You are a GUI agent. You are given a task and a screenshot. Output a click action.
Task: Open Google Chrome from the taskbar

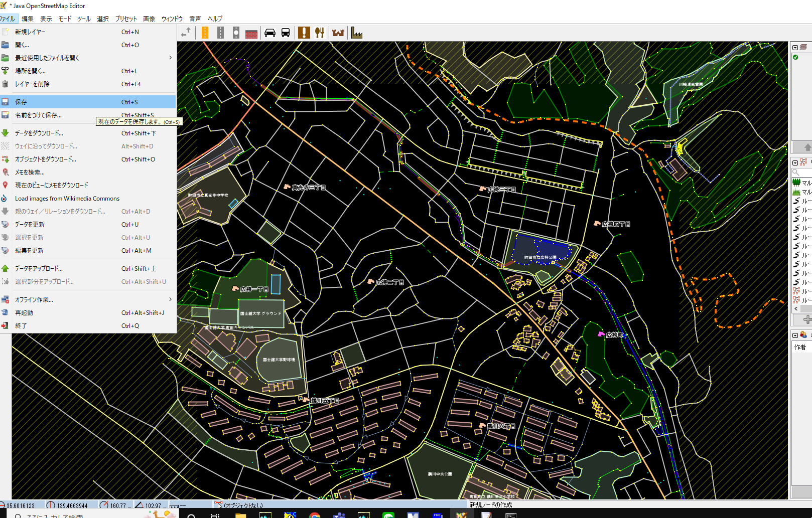[315, 515]
